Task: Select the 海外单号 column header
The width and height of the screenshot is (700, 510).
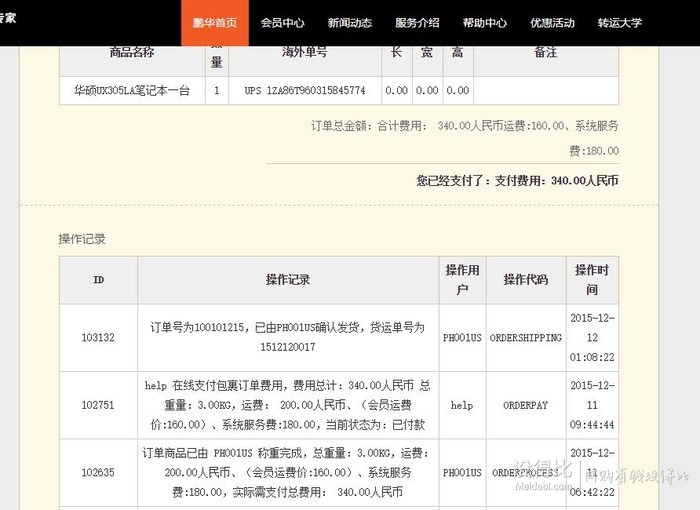Action: click(304, 52)
